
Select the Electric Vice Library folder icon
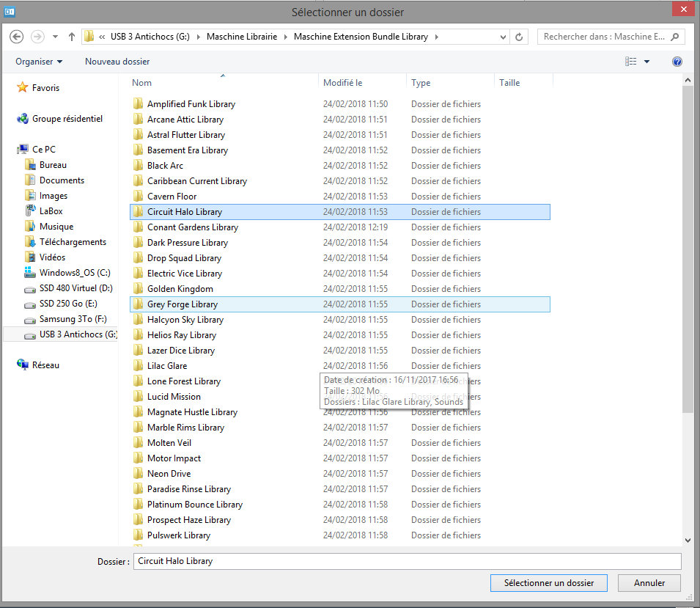point(138,274)
